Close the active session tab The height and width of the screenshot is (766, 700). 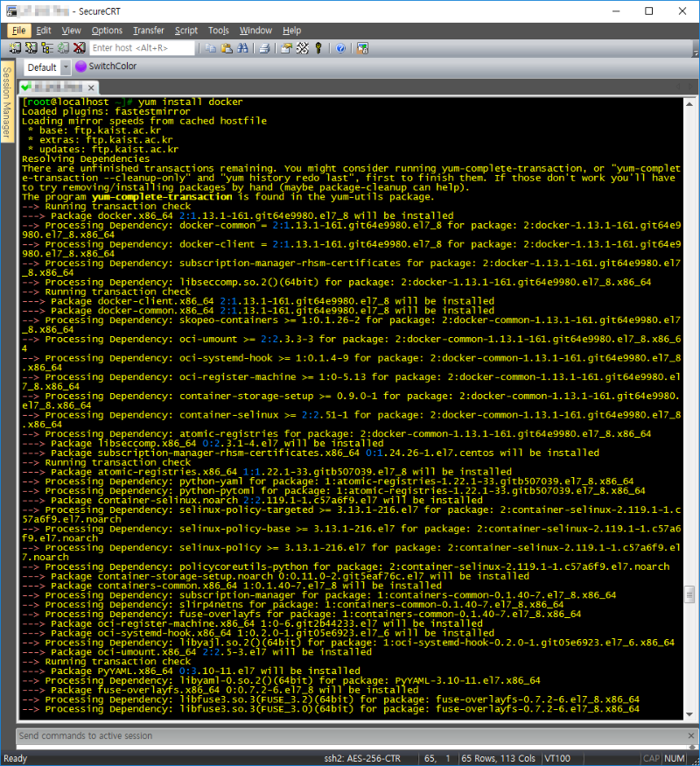click(x=89, y=88)
